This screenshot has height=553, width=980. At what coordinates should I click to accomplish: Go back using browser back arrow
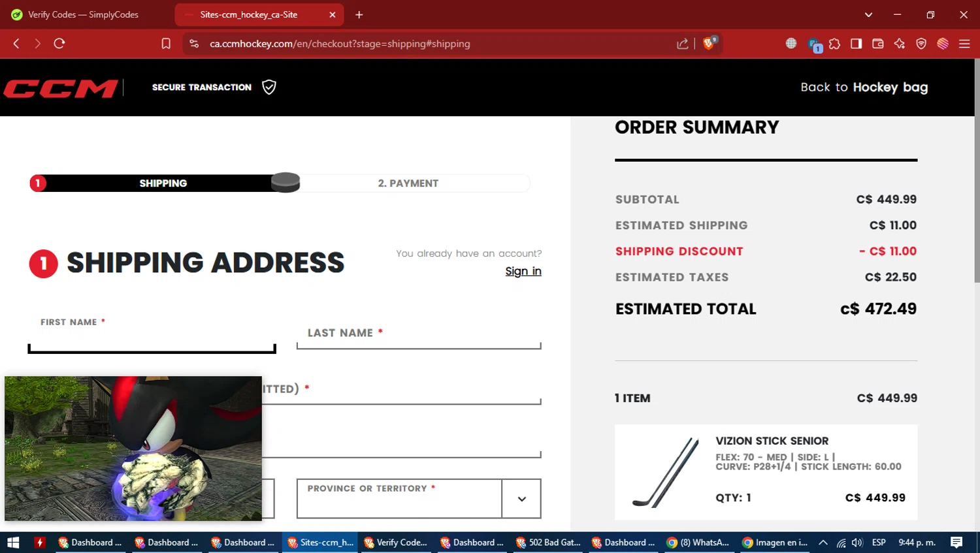pos(16,44)
